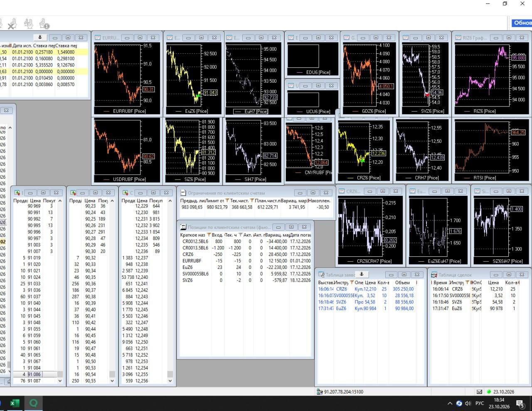The image size is (532, 411).
Task: Open the filter on Лимит от column
Action: (227, 201)
